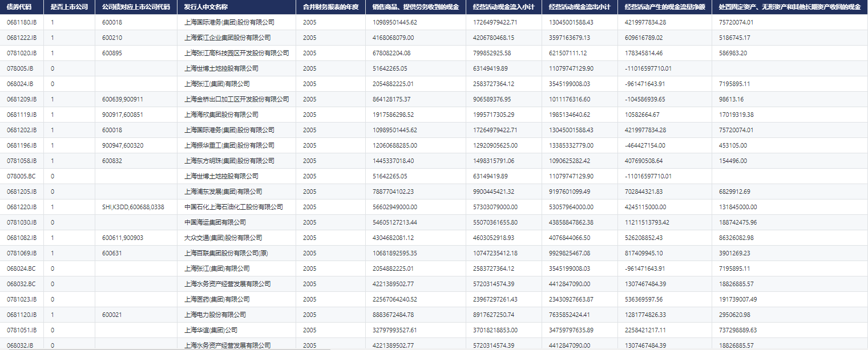Click stock codes 900947,600320
The image size is (868, 350).
click(123, 145)
